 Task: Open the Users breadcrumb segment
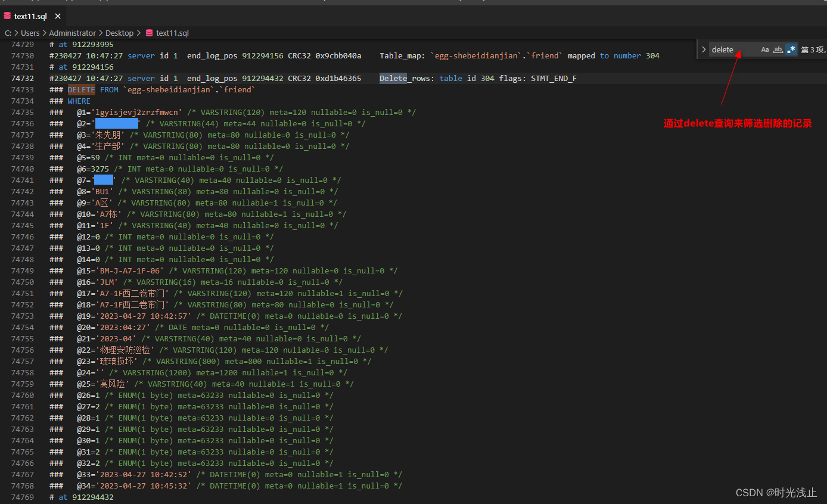[x=30, y=33]
